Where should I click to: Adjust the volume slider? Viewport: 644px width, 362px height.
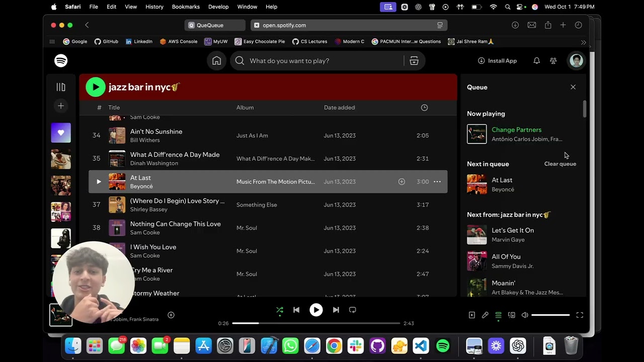(550, 315)
